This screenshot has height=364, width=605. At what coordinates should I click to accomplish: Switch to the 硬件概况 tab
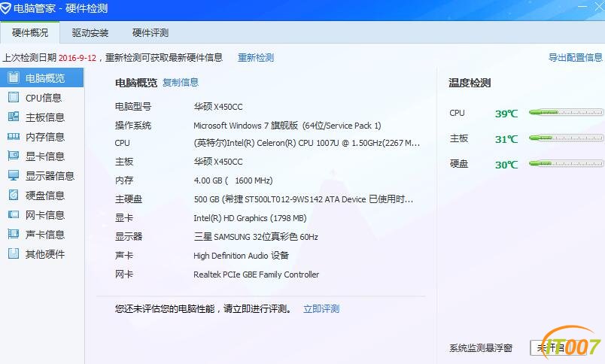click(30, 33)
